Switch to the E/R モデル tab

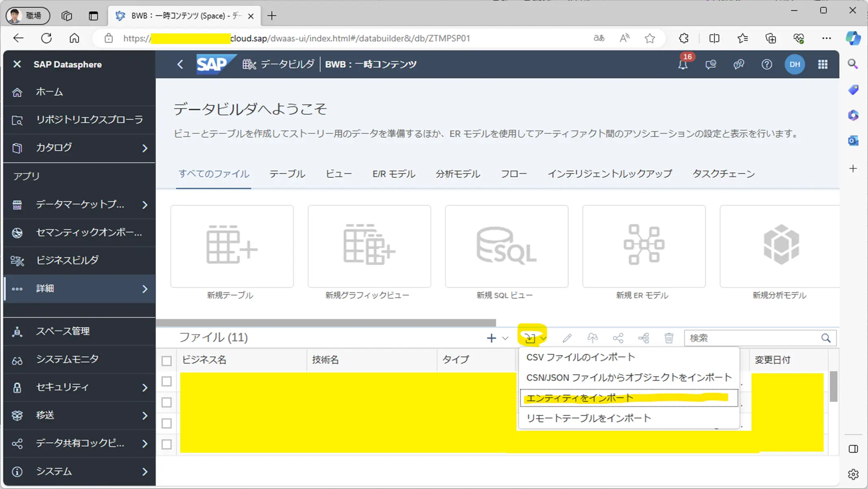point(394,174)
